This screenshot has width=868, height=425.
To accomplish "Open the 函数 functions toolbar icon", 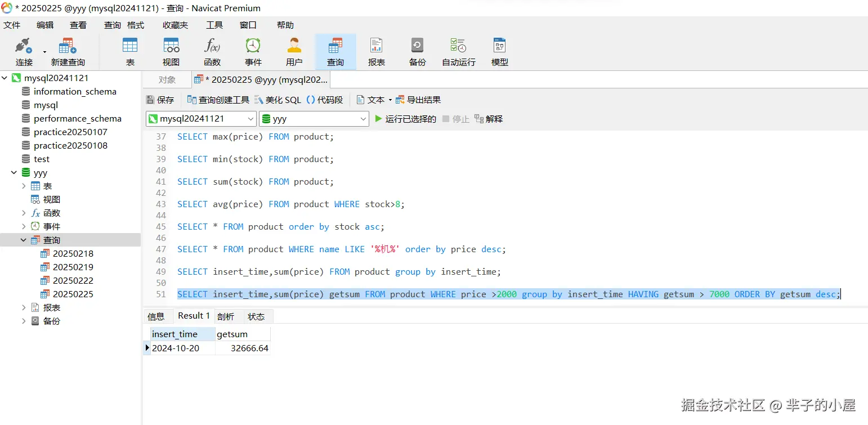I will coord(212,52).
